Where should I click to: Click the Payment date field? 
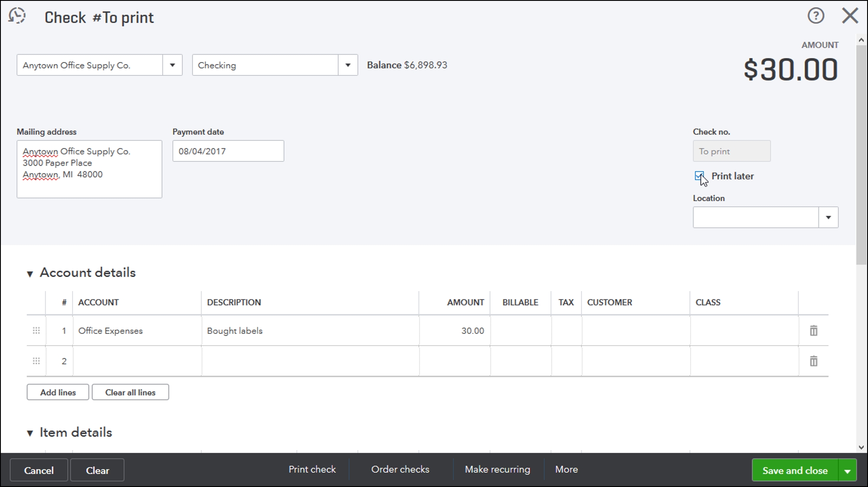tap(228, 151)
